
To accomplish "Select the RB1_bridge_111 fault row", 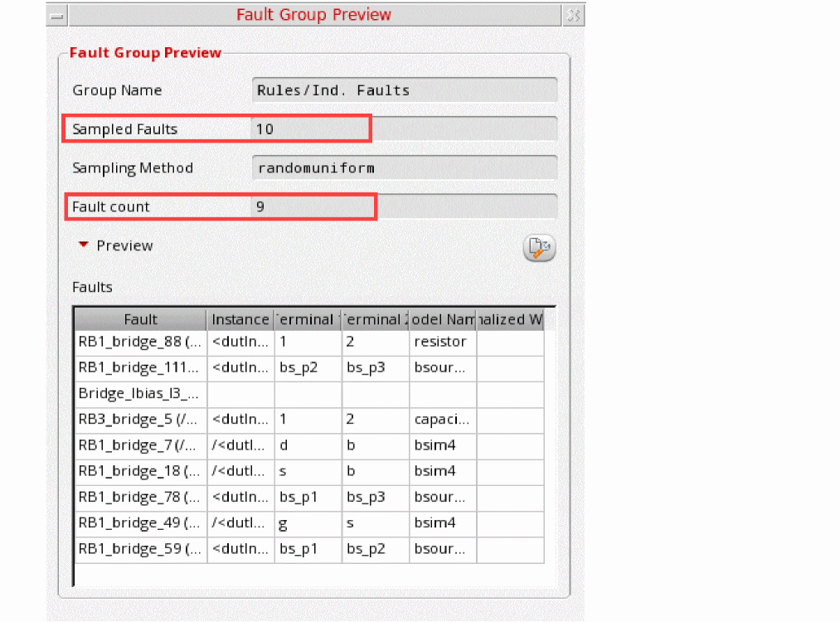I will click(x=309, y=368).
